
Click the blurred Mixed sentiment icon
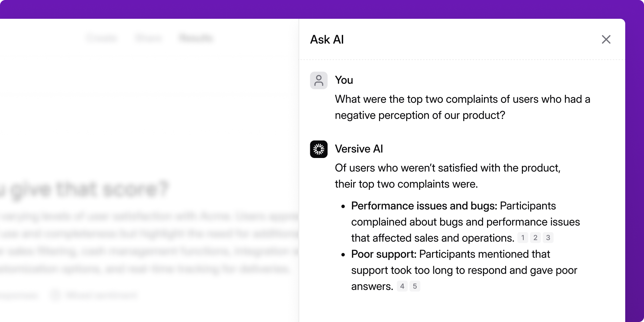(x=55, y=295)
